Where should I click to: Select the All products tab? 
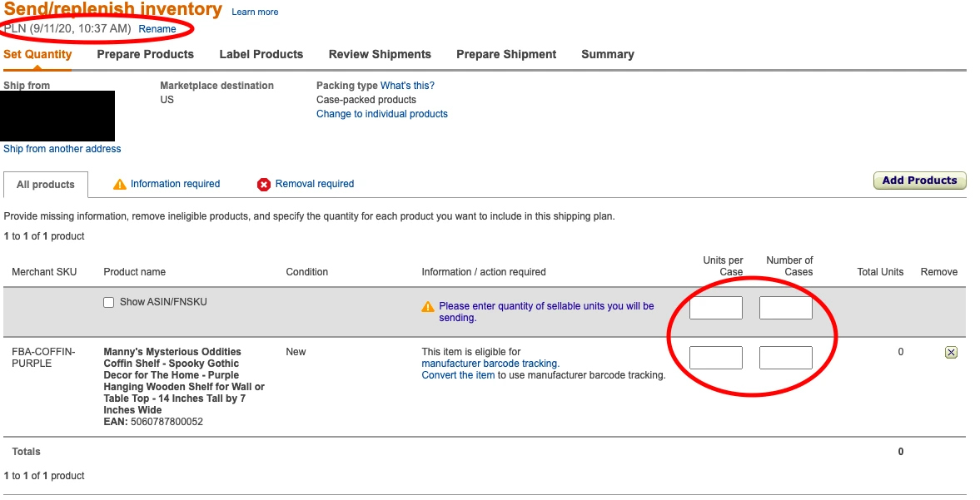tap(45, 185)
